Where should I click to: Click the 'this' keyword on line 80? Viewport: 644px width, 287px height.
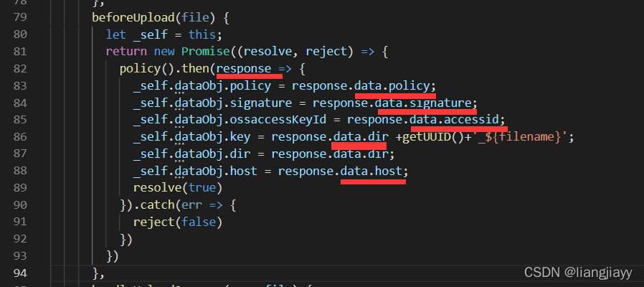tap(202, 34)
